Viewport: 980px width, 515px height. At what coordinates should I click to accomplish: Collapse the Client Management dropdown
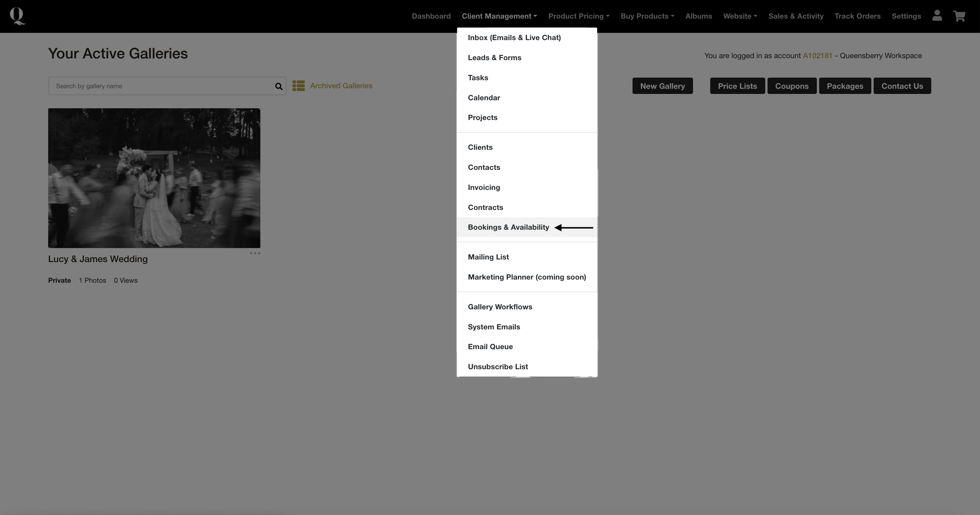click(499, 16)
